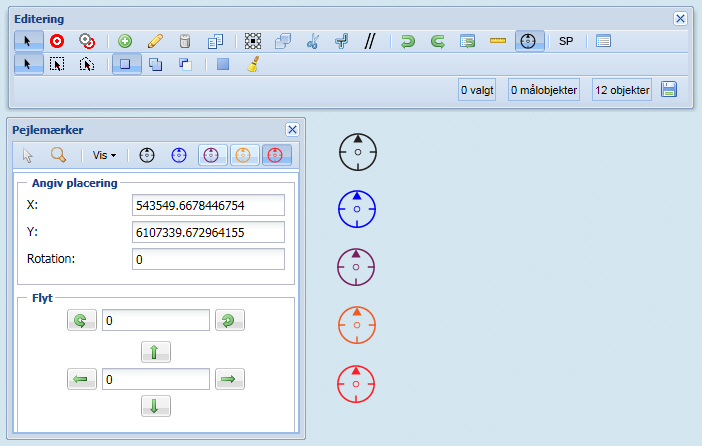
Task: Click the 12 objekter button
Action: pyautogui.click(x=622, y=90)
